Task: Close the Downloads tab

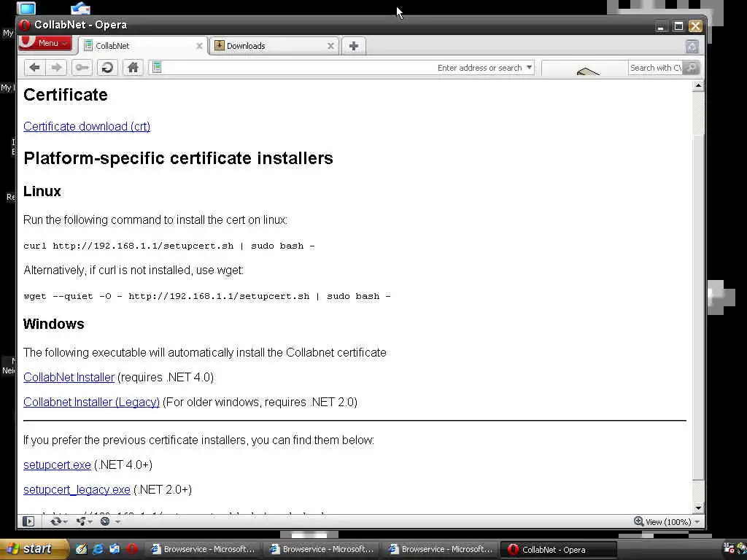Action: [x=330, y=46]
